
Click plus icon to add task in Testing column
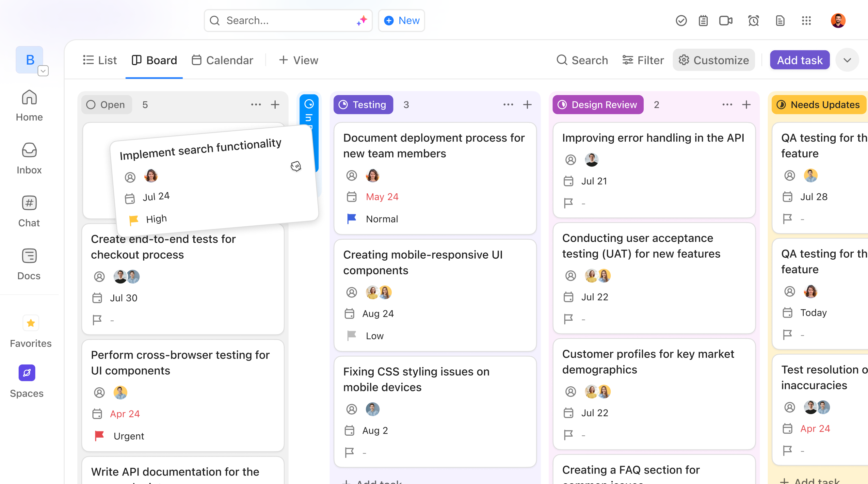527,105
